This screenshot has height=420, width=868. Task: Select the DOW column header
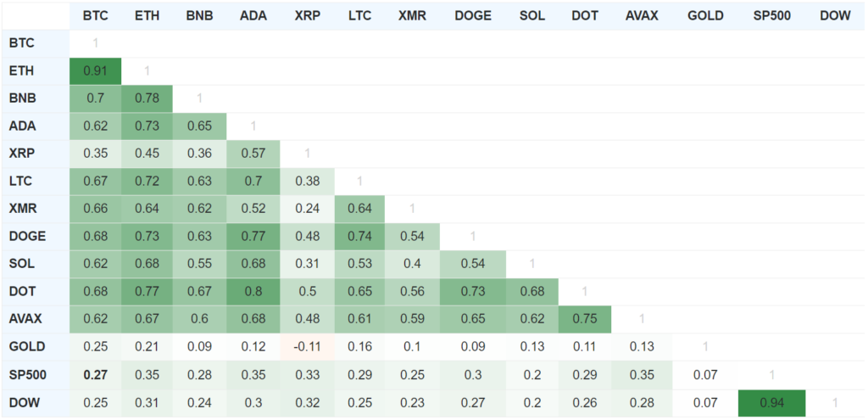pyautogui.click(x=835, y=16)
